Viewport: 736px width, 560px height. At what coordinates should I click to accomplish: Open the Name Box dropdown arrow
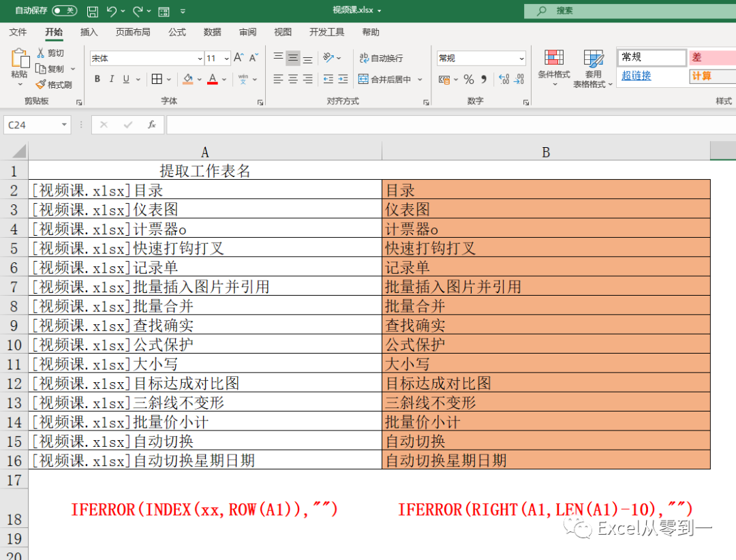tap(64, 125)
